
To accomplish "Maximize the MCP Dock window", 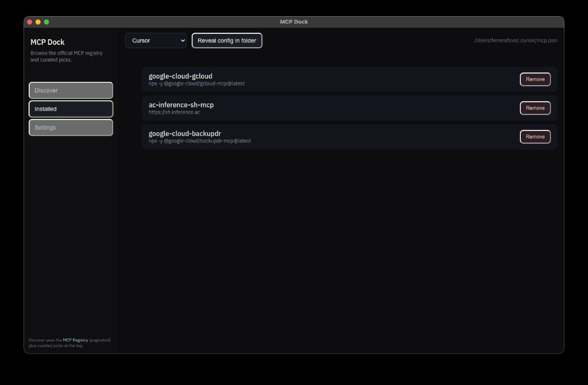I will point(47,22).
